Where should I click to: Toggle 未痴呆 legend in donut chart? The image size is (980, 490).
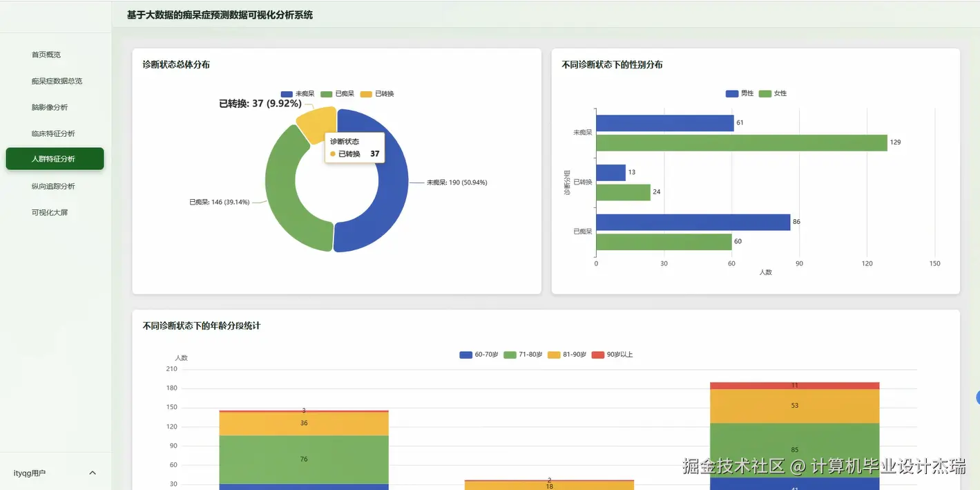298,94
